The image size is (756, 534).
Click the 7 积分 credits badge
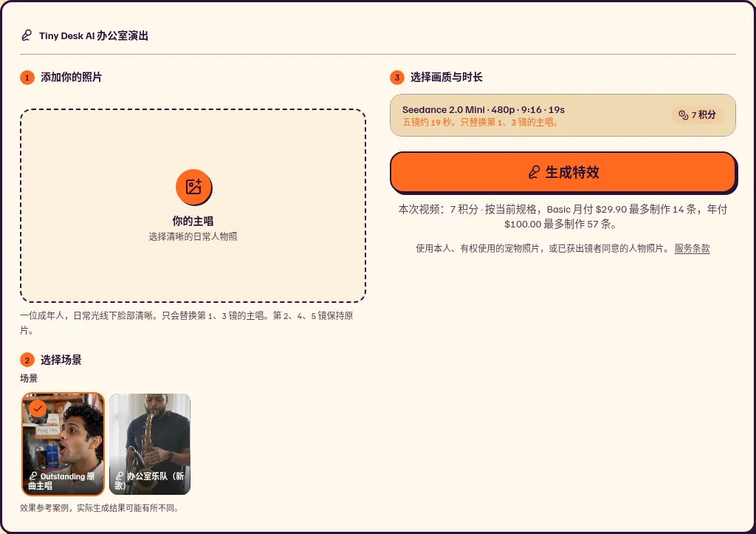coord(697,114)
